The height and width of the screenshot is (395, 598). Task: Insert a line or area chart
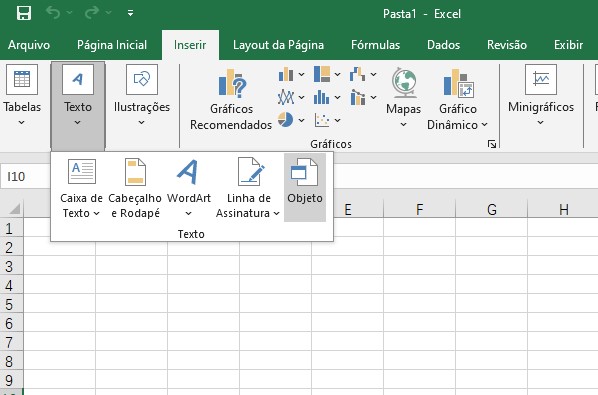[286, 97]
